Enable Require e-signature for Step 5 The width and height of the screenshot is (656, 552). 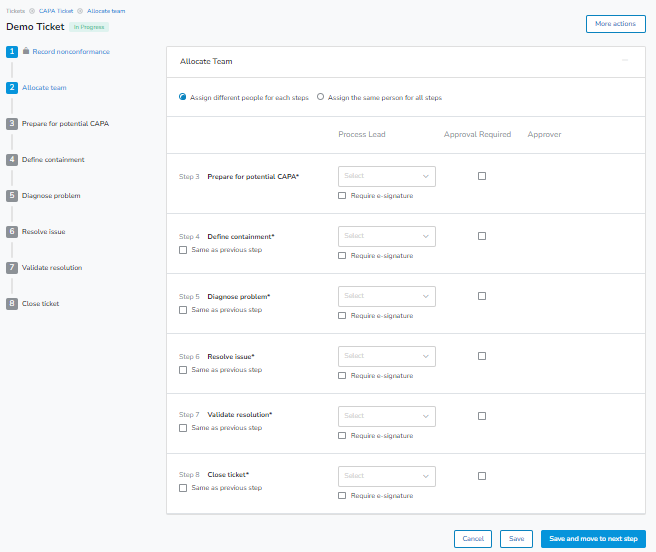342,316
